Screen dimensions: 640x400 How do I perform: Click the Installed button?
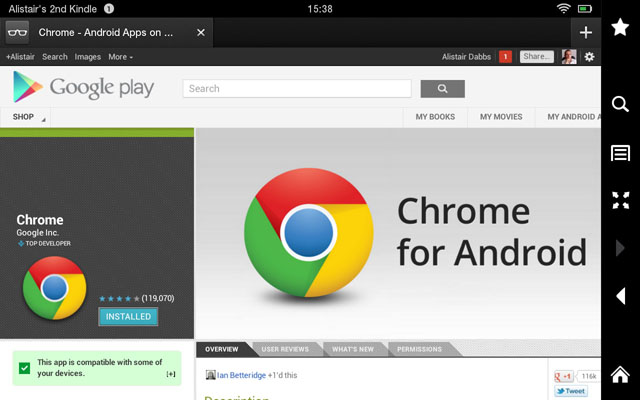128,316
